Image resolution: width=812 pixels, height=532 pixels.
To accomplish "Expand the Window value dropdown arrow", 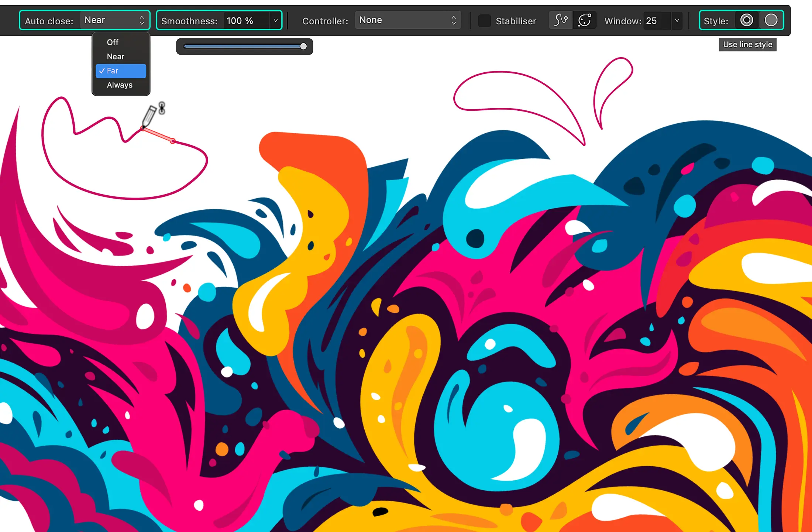I will coord(677,21).
